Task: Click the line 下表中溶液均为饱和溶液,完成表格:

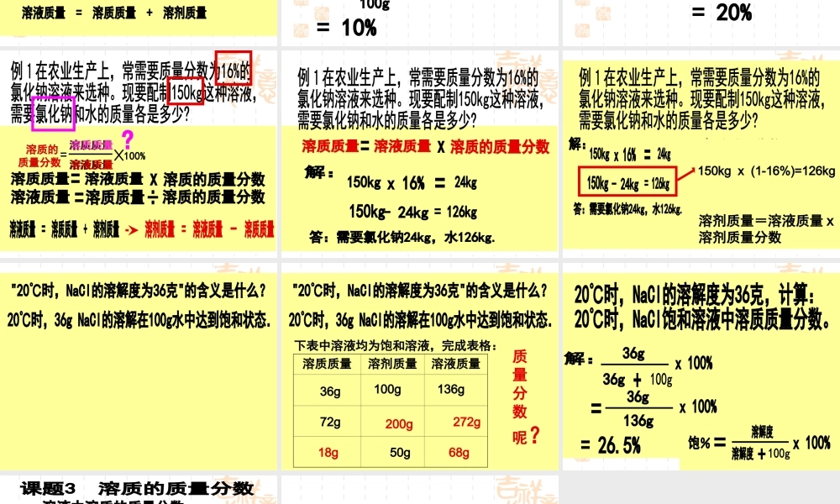Action: click(x=396, y=346)
